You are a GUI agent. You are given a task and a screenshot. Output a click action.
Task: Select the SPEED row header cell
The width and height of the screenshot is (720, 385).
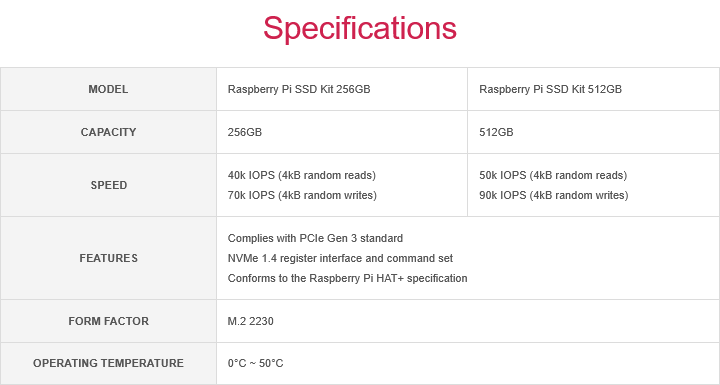pyautogui.click(x=108, y=185)
